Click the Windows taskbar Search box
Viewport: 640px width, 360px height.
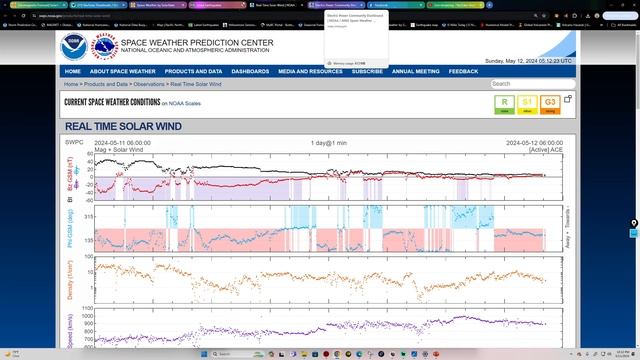click(x=237, y=354)
